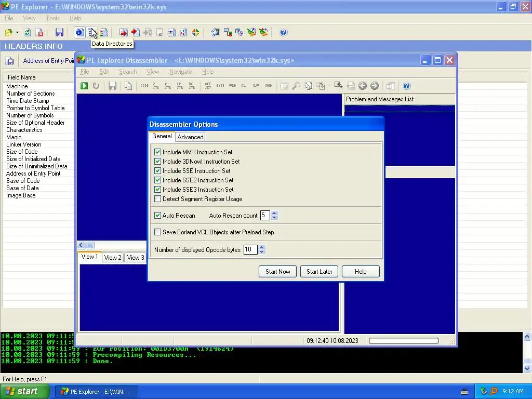Disable the Auto Rescan checkbox

point(157,216)
